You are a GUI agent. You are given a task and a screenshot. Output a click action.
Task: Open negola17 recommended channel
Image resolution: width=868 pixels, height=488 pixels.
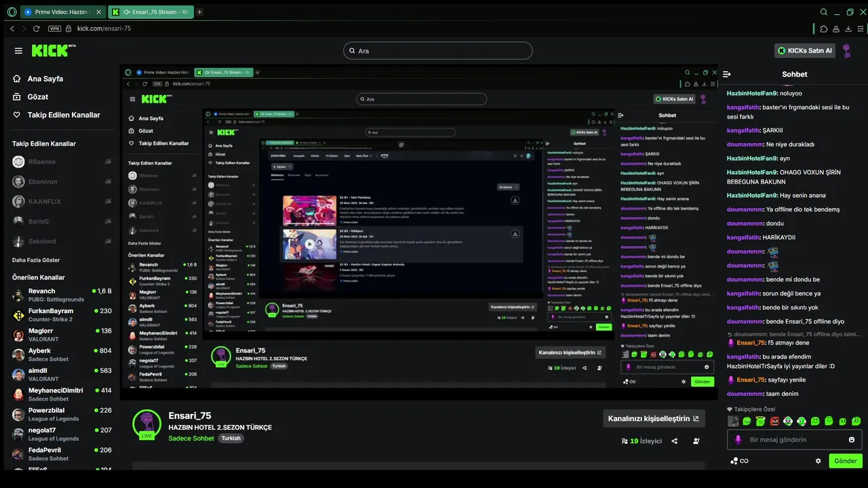tap(61, 434)
